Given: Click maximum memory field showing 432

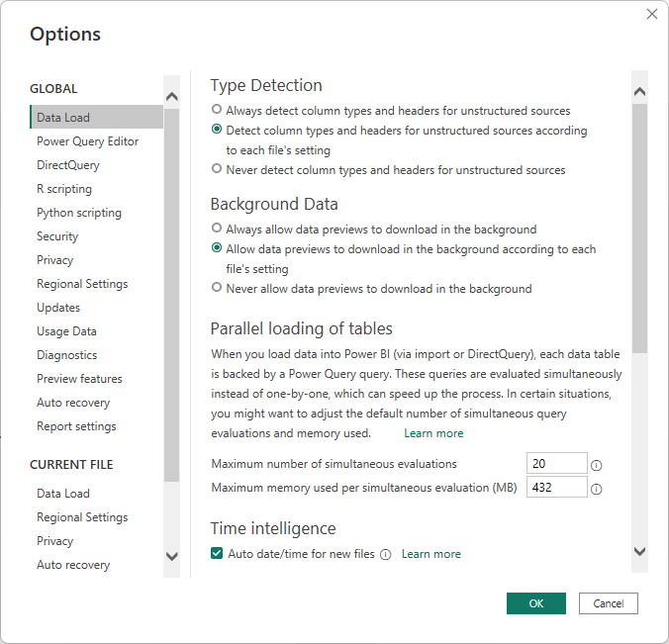Looking at the screenshot, I should [x=557, y=487].
